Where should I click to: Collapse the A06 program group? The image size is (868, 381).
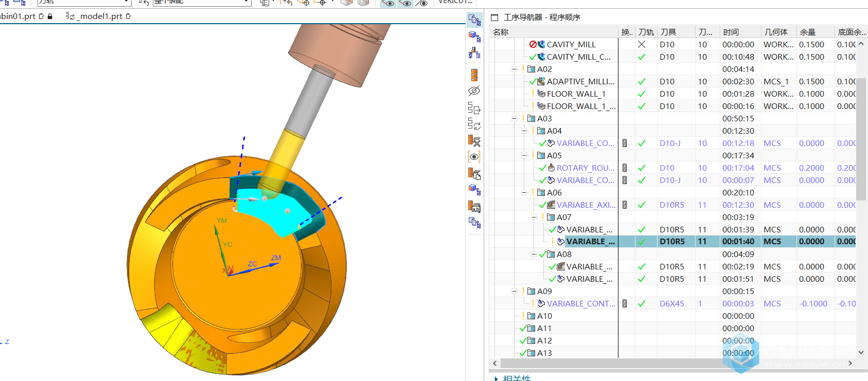[x=524, y=192]
